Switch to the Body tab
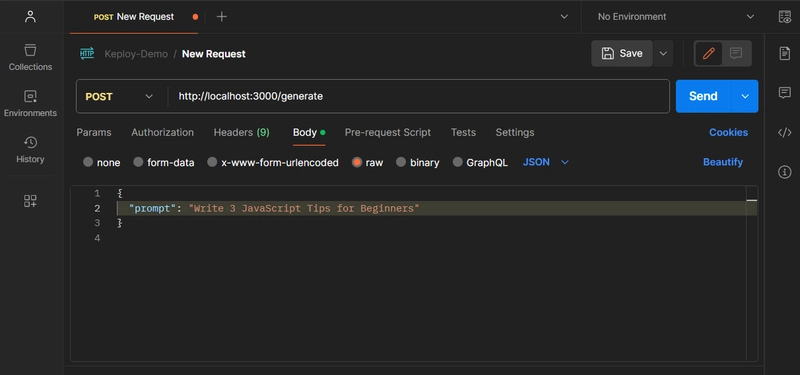This screenshot has height=375, width=800. (x=309, y=132)
